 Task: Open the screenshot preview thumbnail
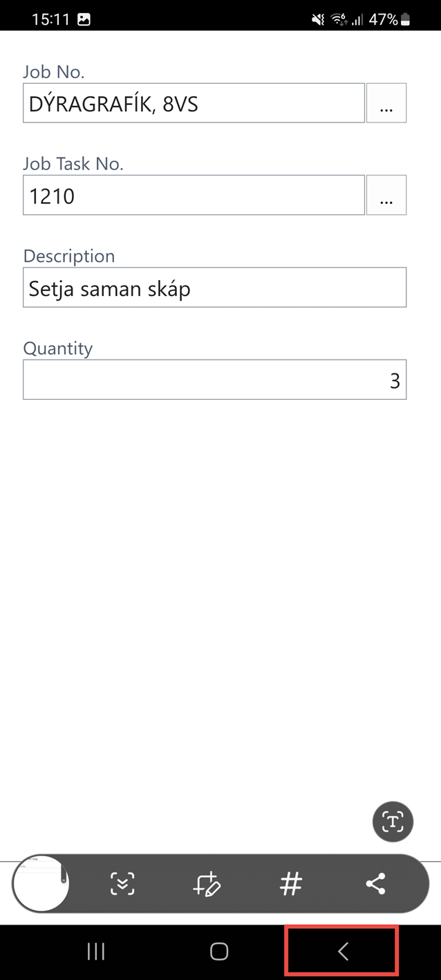click(x=40, y=884)
